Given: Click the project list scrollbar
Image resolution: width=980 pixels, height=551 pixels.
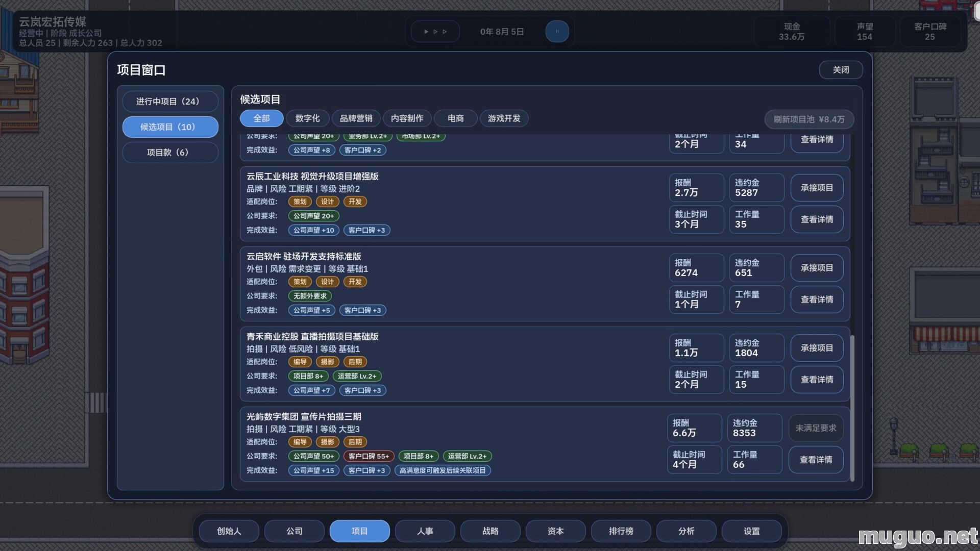Looking at the screenshot, I should (852, 408).
